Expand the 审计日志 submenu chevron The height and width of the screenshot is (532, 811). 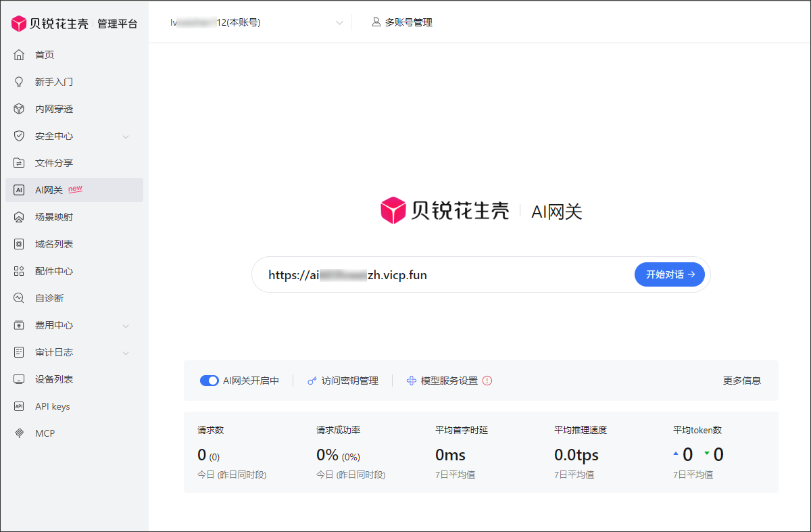[126, 353]
